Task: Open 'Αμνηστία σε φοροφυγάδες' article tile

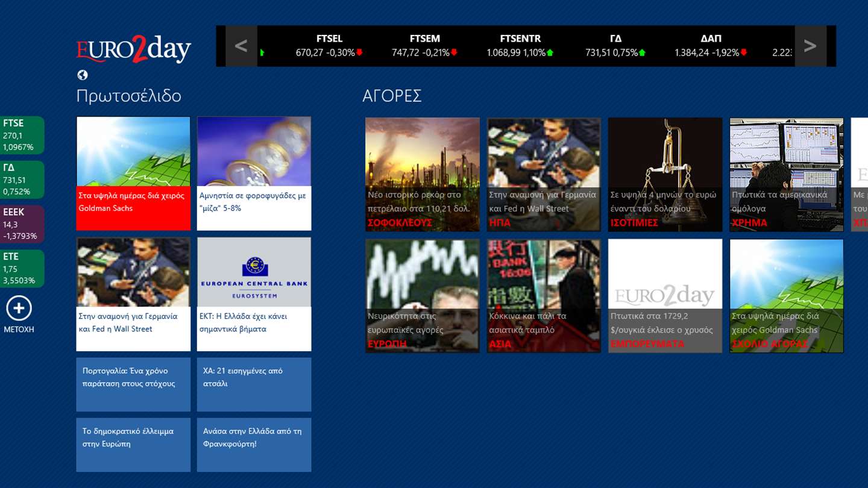Action: pyautogui.click(x=254, y=174)
